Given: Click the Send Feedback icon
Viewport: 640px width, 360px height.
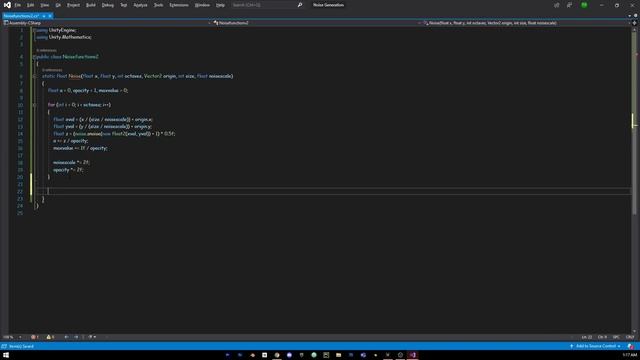Looking at the screenshot, I should (569, 5).
